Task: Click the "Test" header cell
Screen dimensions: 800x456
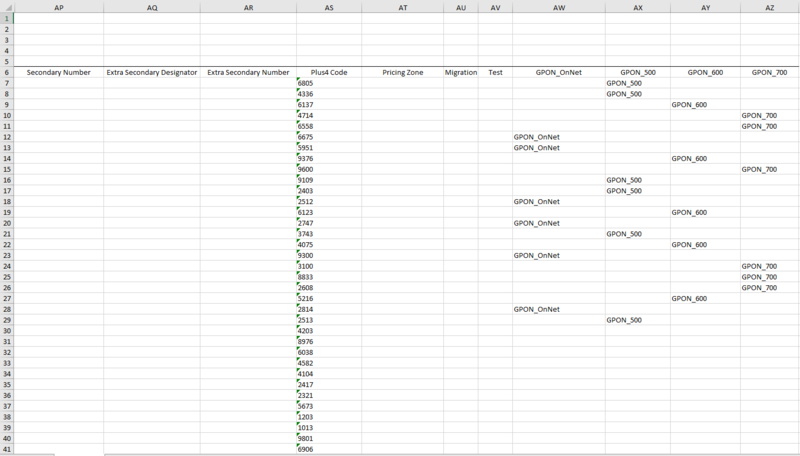Action: click(495, 72)
